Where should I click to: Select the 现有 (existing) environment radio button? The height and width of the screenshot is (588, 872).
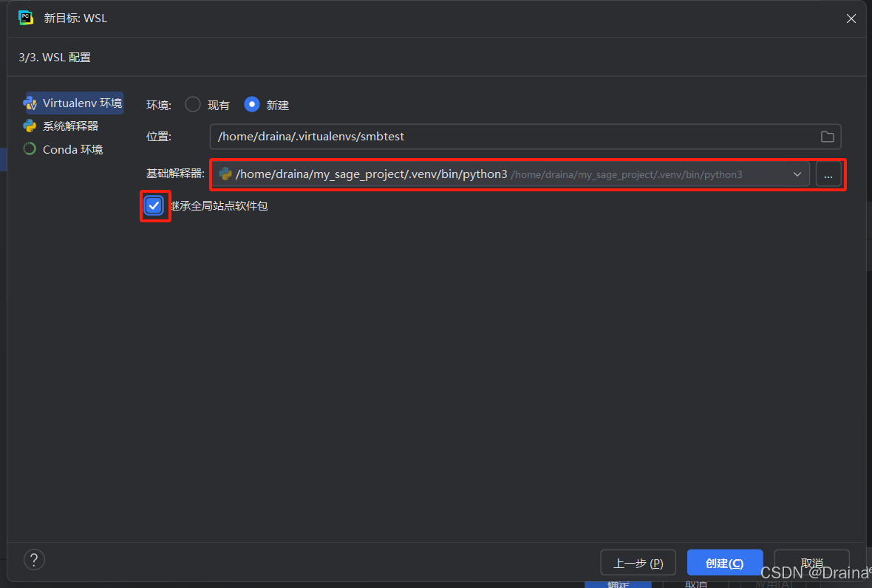point(193,105)
